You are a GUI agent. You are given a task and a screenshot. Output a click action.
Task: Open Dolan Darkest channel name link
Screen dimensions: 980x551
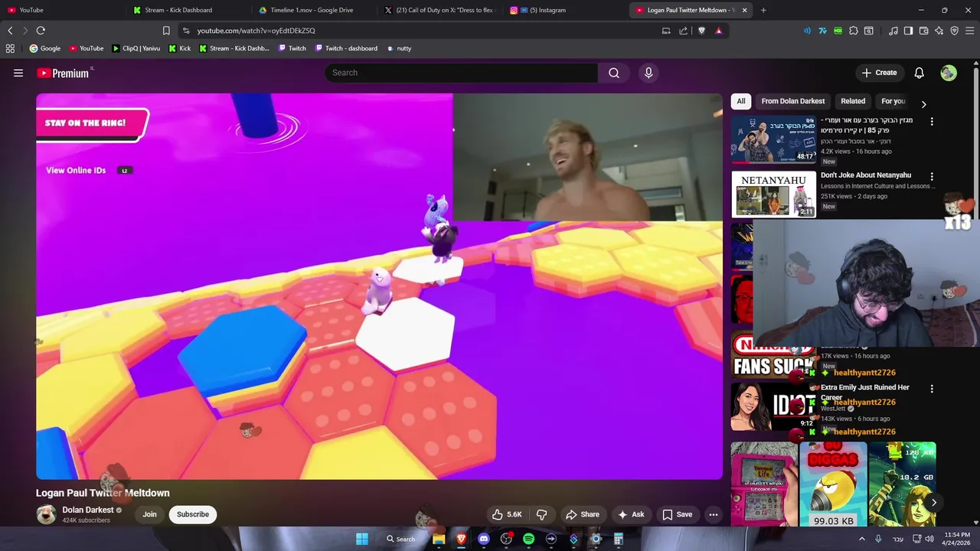click(x=88, y=510)
